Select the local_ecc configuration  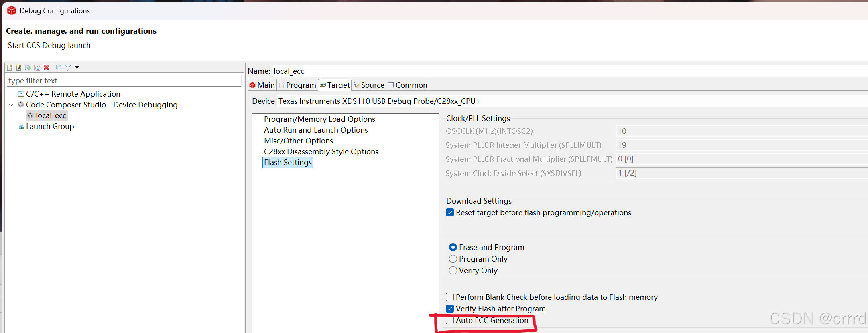[x=51, y=115]
